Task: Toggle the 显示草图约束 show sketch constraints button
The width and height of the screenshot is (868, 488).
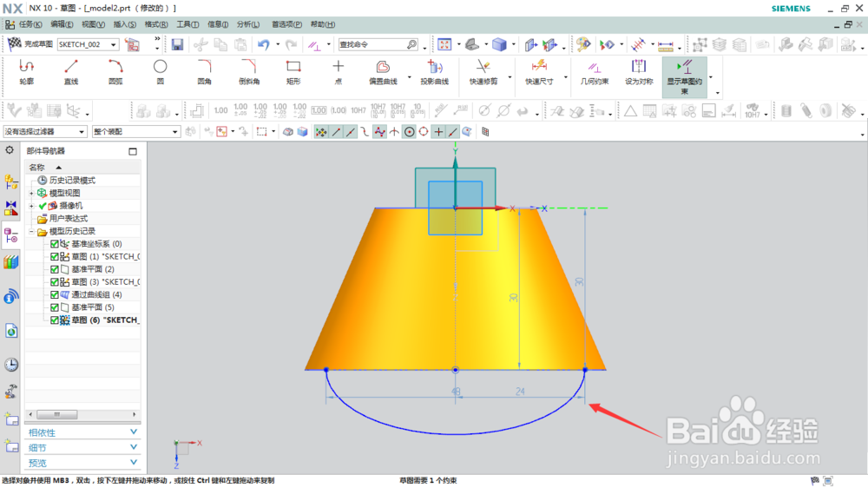Action: click(685, 77)
